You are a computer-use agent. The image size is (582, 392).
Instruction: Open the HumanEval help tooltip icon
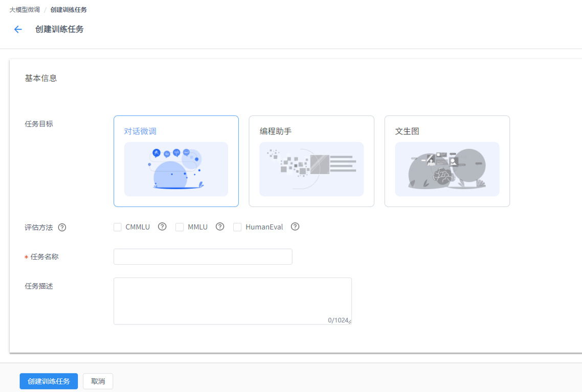pos(295,227)
